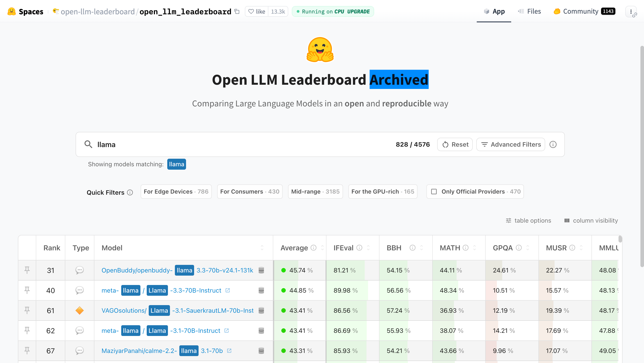The height and width of the screenshot is (363, 644).
Task: Open the Advanced Filters panel
Action: 511,144
